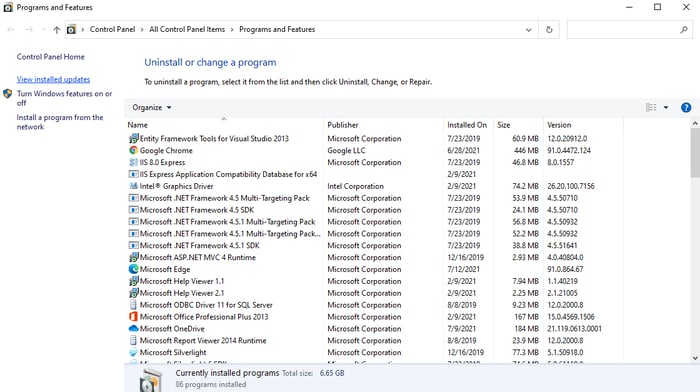
Task: Select Microsoft Office Professional Plus 2013 name
Action: [x=204, y=317]
